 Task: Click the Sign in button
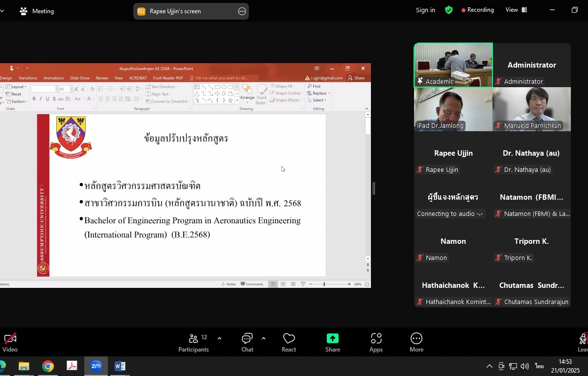pos(425,10)
